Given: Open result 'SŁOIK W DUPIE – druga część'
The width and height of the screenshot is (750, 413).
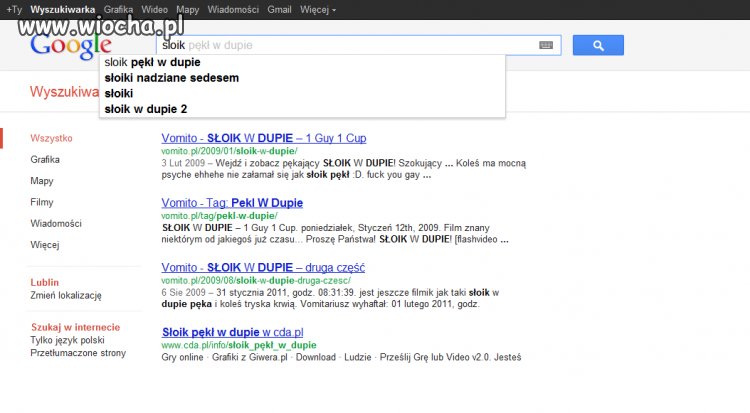Looking at the screenshot, I should 263,268.
